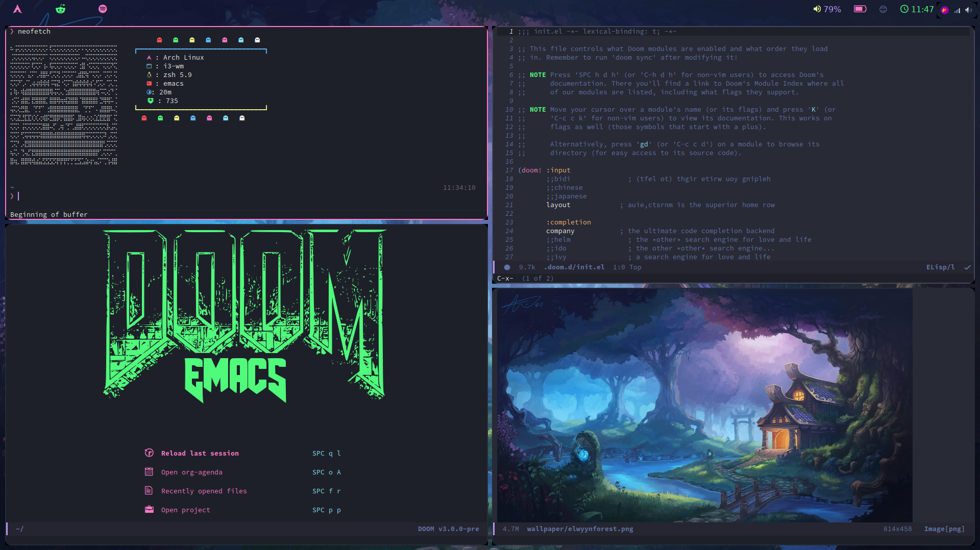Click the green package icon beside 735
980x550 pixels.
coord(150,101)
